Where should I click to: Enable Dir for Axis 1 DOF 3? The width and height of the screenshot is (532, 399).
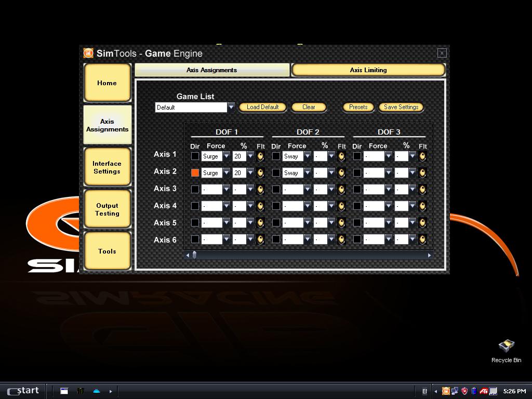[x=357, y=156]
